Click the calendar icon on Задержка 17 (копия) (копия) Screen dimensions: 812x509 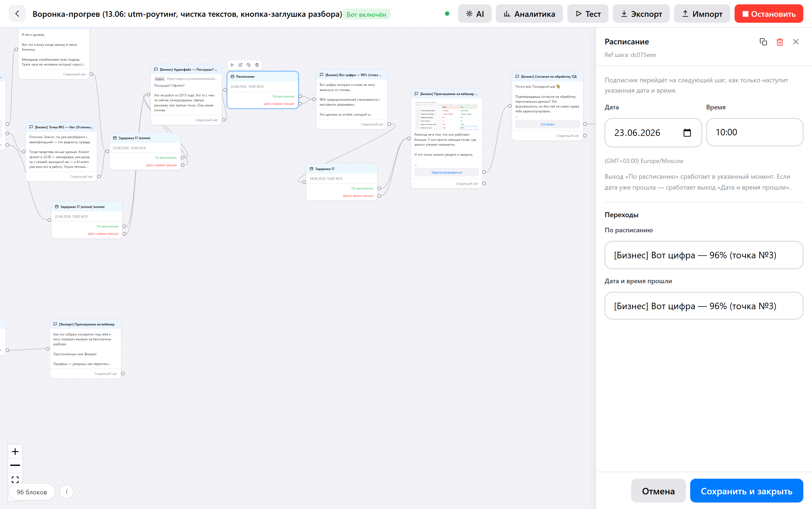[x=57, y=207]
